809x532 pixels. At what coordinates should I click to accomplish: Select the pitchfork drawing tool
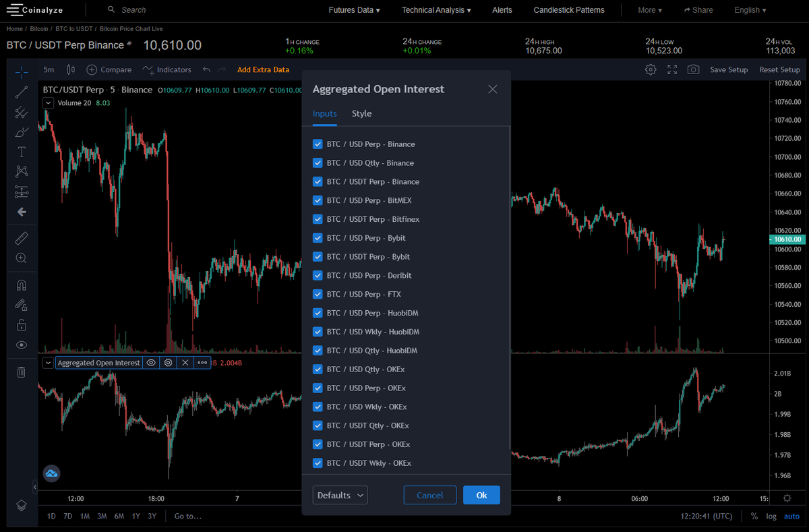point(22,113)
